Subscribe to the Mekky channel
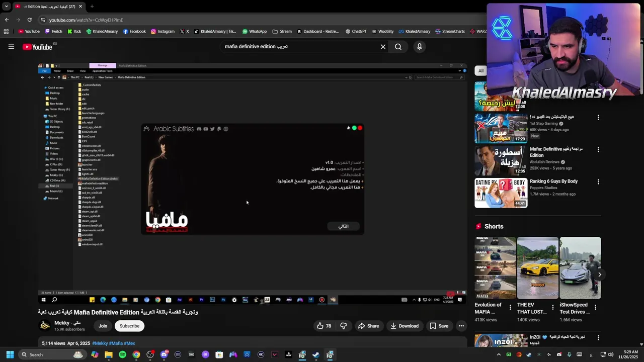The height and width of the screenshot is (362, 644). (x=129, y=326)
